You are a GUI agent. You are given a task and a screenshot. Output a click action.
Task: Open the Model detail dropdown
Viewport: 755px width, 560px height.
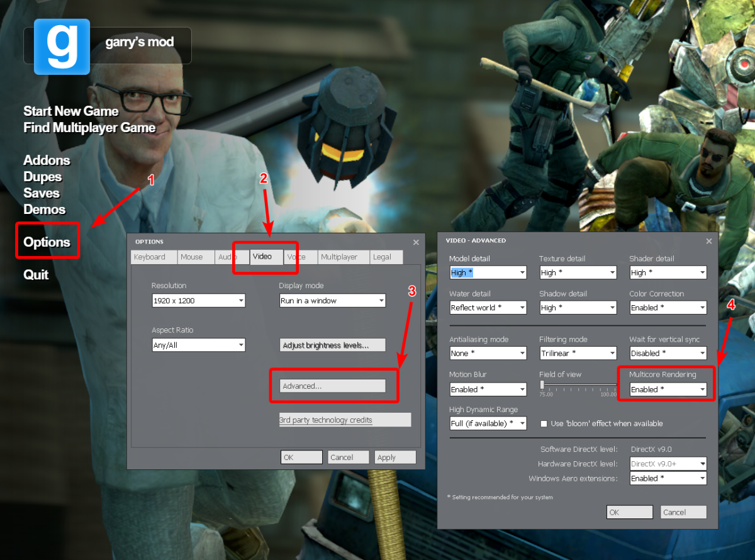(x=488, y=272)
